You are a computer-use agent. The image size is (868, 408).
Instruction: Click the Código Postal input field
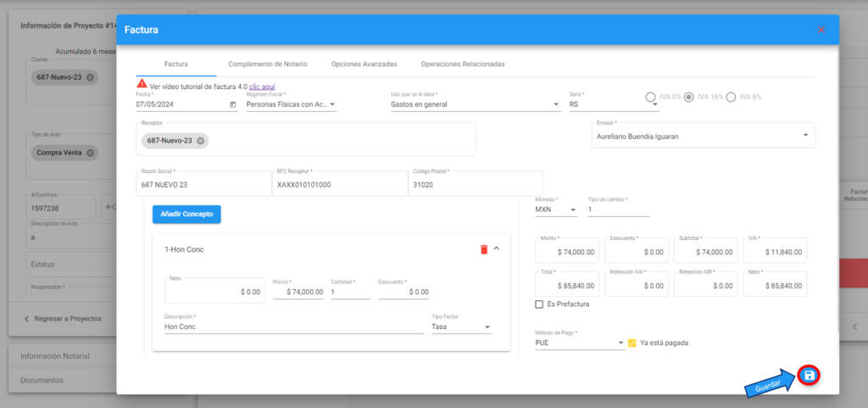[x=476, y=183]
